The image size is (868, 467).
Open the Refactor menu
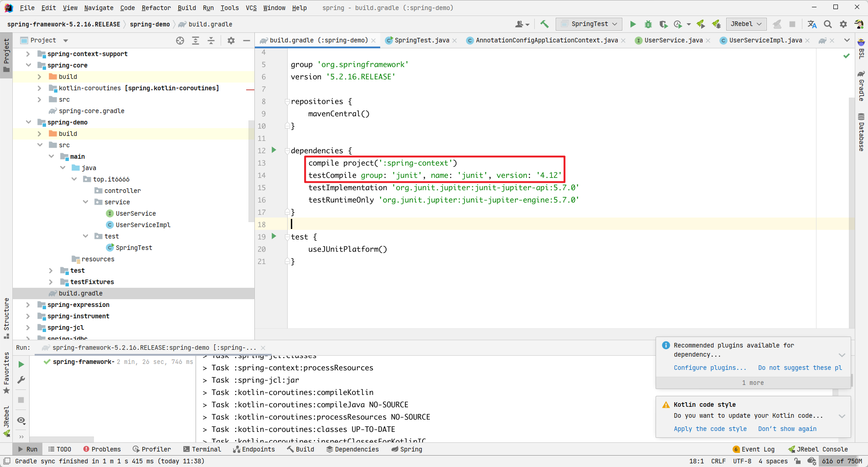point(156,8)
